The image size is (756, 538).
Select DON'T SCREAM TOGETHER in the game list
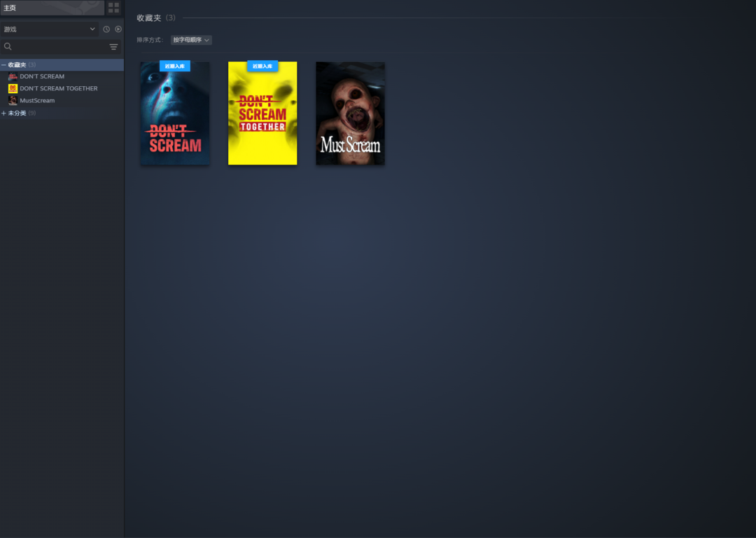point(59,88)
